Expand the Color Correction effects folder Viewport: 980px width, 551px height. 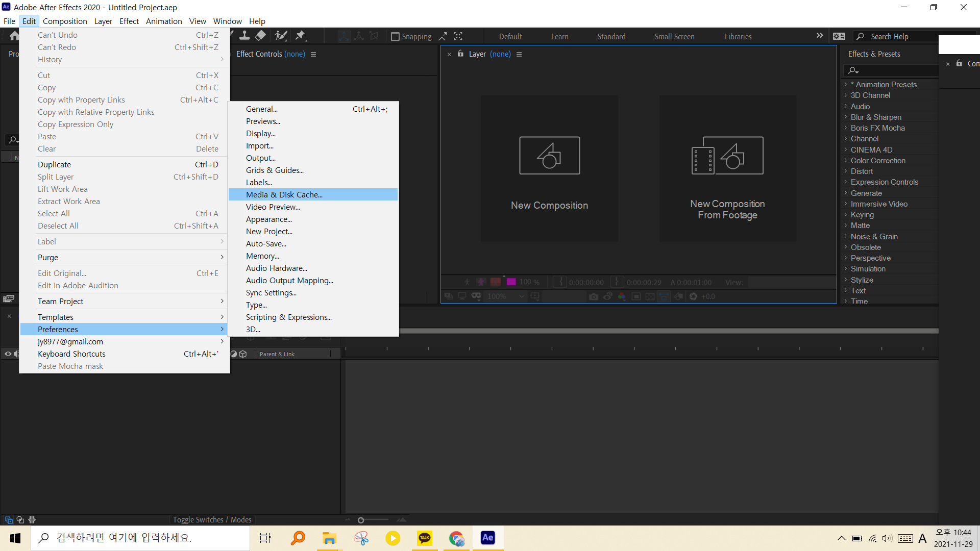(x=846, y=161)
